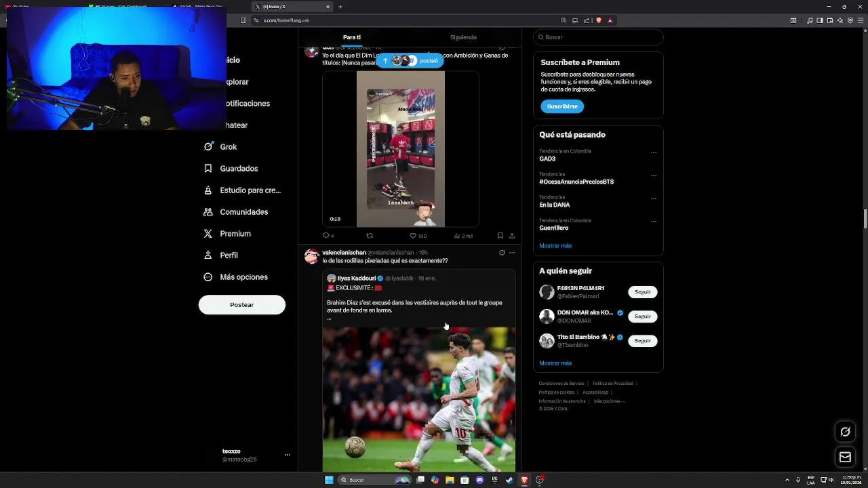Switch to the Para ti tab
The image size is (868, 488).
tap(352, 37)
